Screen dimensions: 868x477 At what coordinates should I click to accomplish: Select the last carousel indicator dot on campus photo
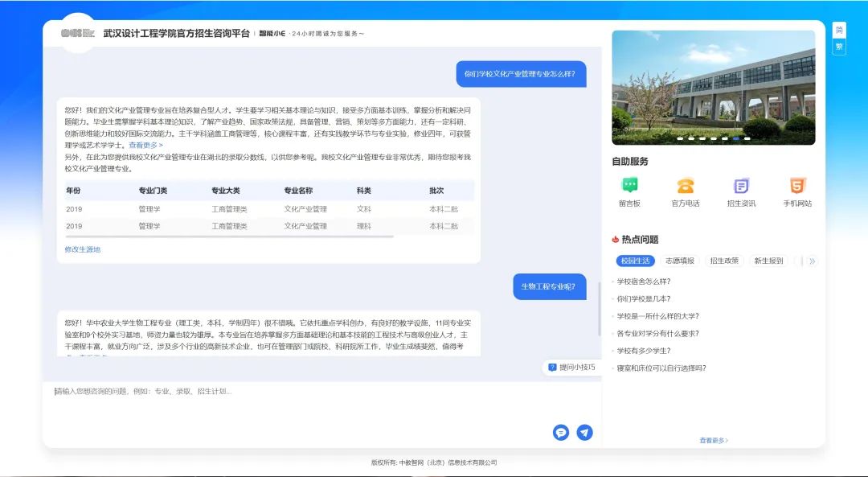[747, 138]
